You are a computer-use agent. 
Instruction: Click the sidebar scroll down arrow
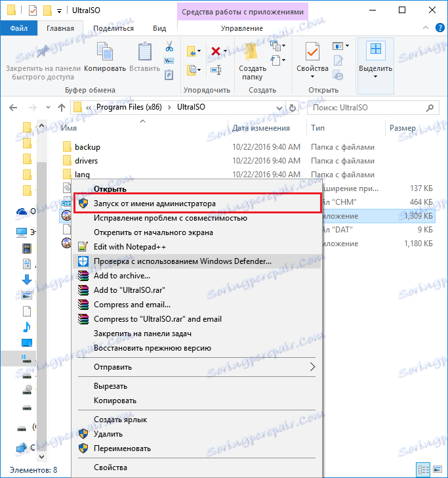point(42,456)
